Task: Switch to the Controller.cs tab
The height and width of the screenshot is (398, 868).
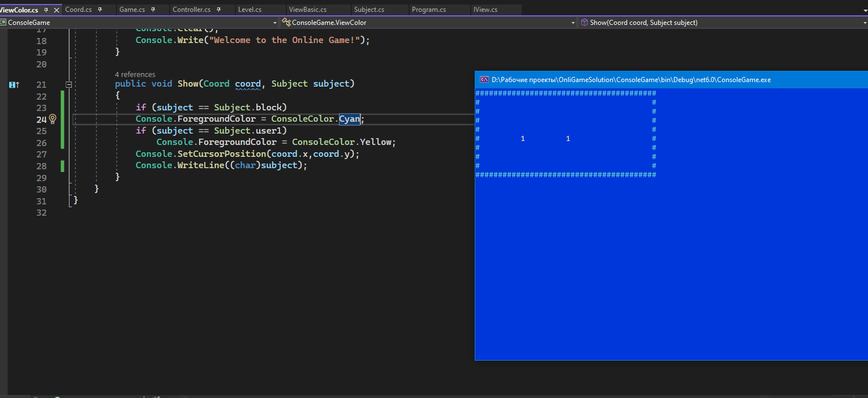Action: coord(191,10)
